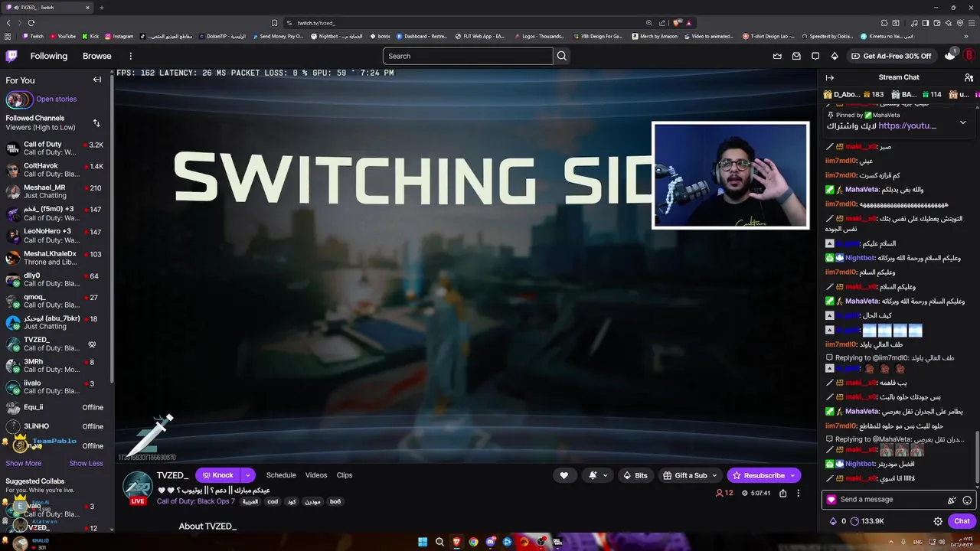Open the Browse tab
This screenshot has height=551, width=980.
(x=97, y=56)
